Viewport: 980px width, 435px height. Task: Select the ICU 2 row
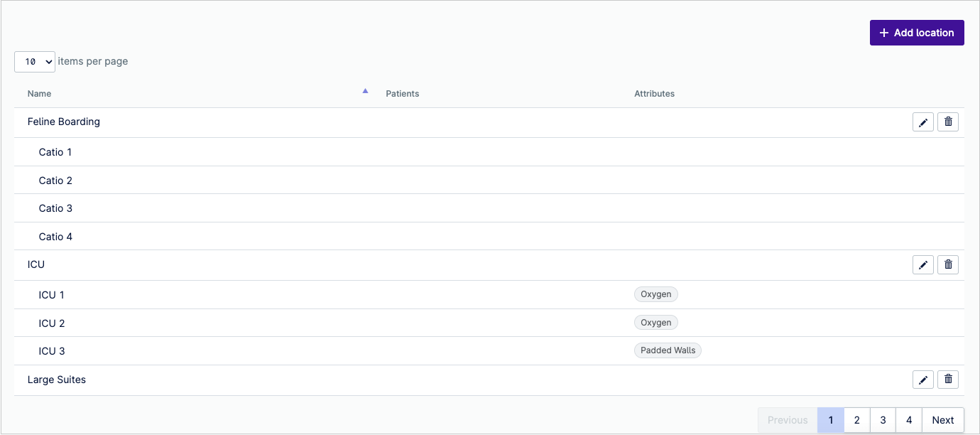489,323
